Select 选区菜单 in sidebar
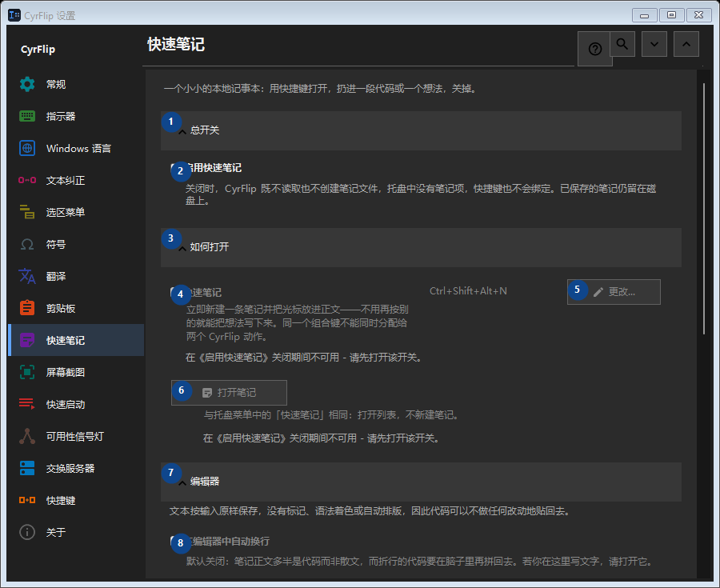 tap(76, 212)
